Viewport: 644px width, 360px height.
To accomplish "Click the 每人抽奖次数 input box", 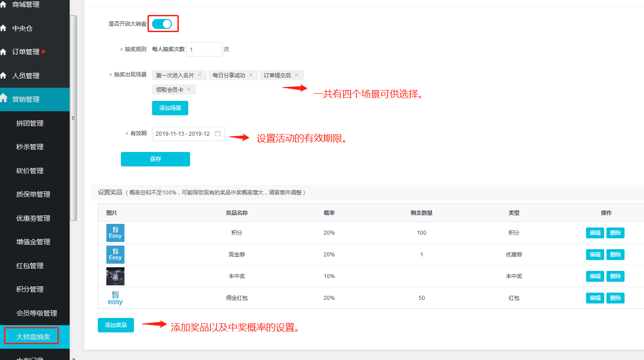I will coord(204,49).
